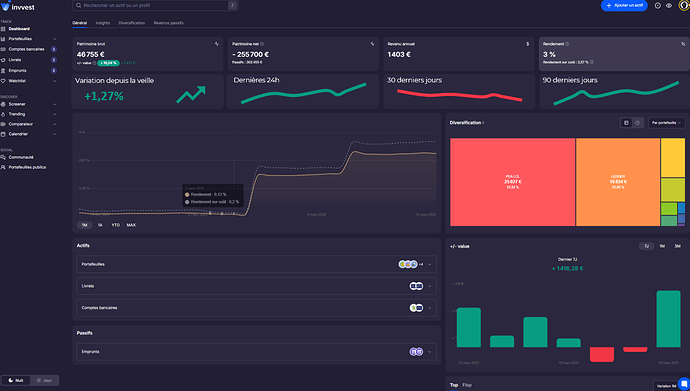Click the Communauté chat icon

[3, 157]
